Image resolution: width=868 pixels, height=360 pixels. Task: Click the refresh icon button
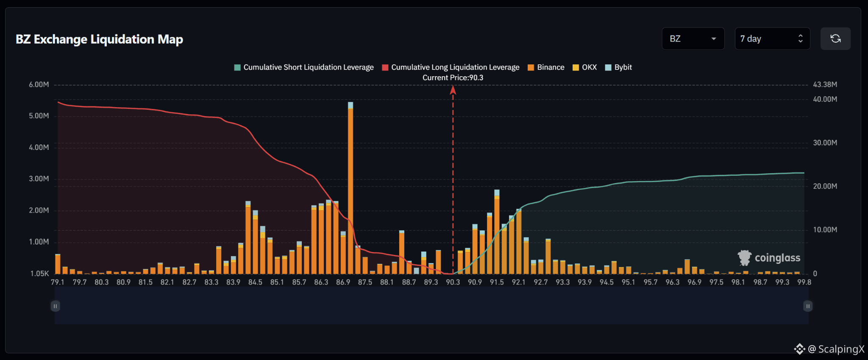tap(835, 39)
